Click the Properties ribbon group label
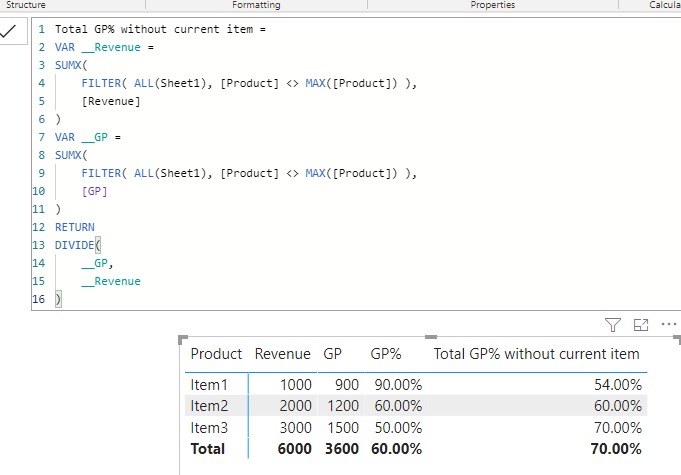 (493, 5)
